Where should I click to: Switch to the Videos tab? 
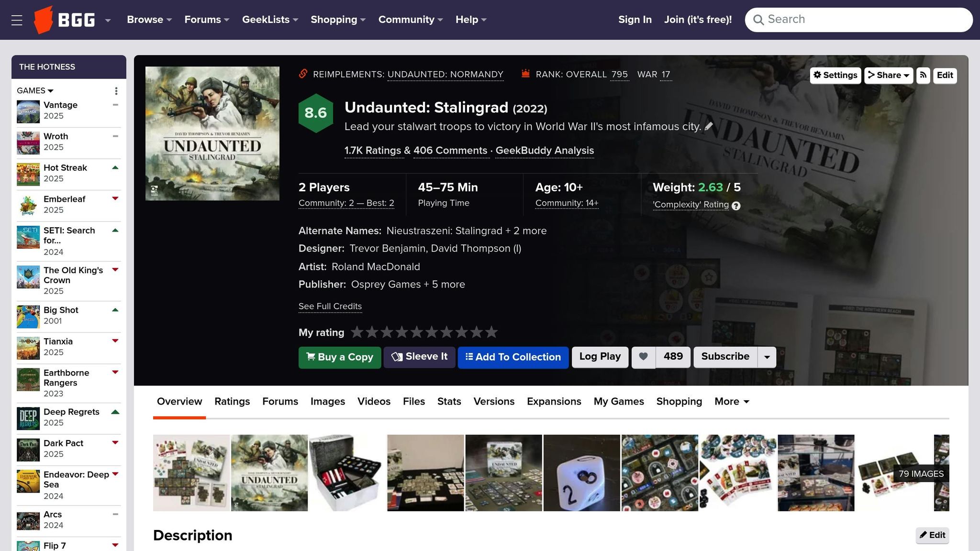pyautogui.click(x=374, y=401)
